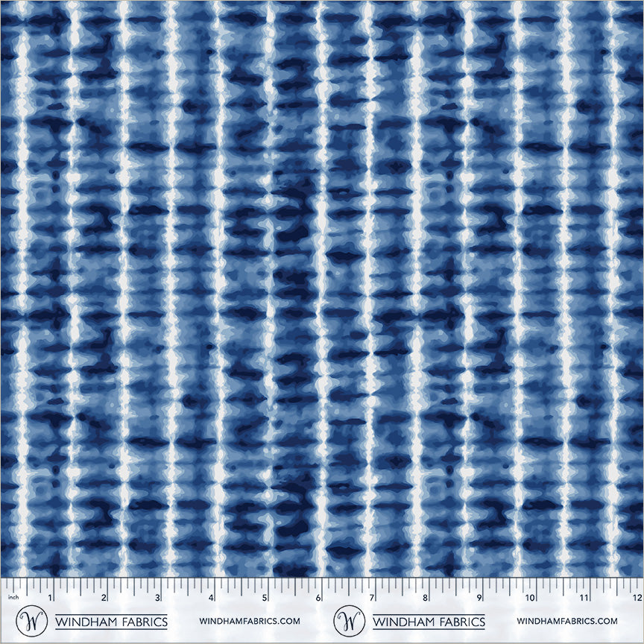Viewport: 644px width, 644px height.
Task: Click the left WINDHAMFABRICS.COM text
Action: pos(250,621)
